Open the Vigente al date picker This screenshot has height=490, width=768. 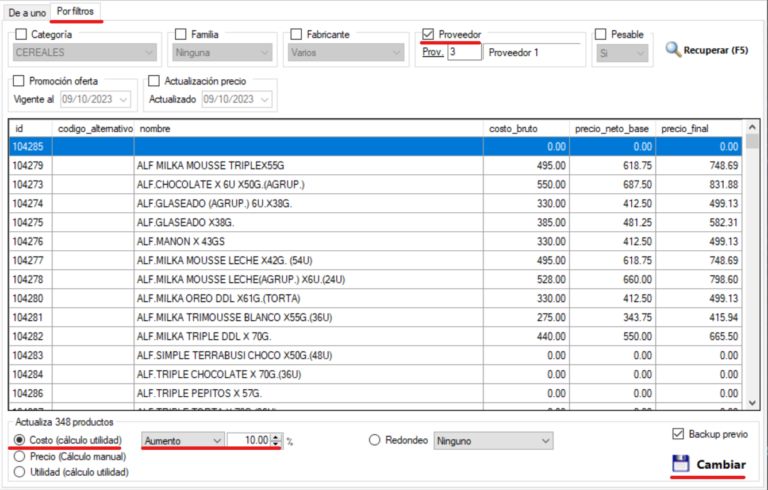coord(96,99)
